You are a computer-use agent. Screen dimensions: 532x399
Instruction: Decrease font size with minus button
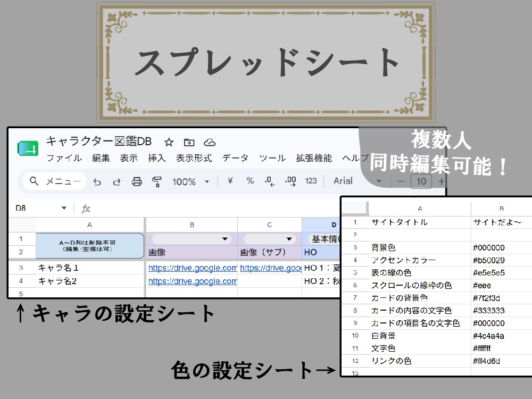coord(401,181)
